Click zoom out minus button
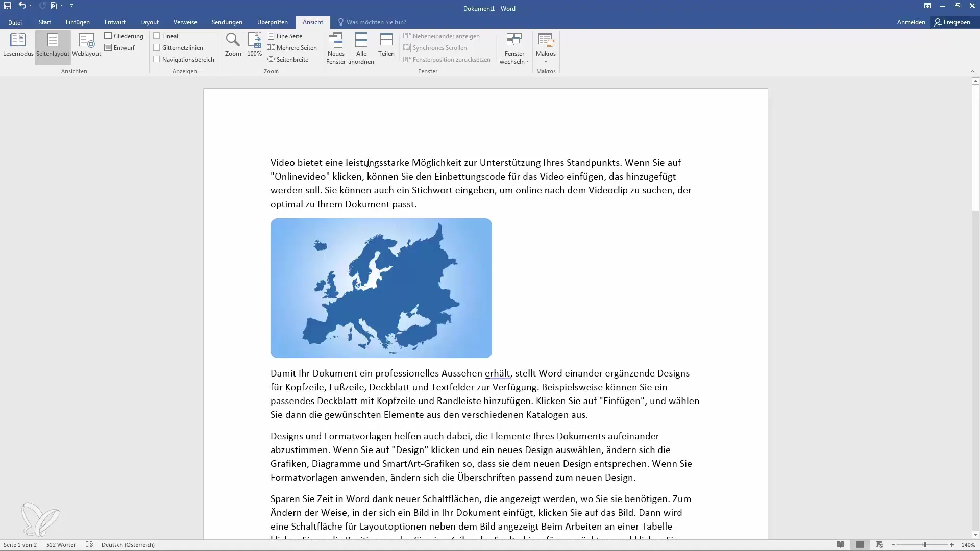 pyautogui.click(x=893, y=545)
